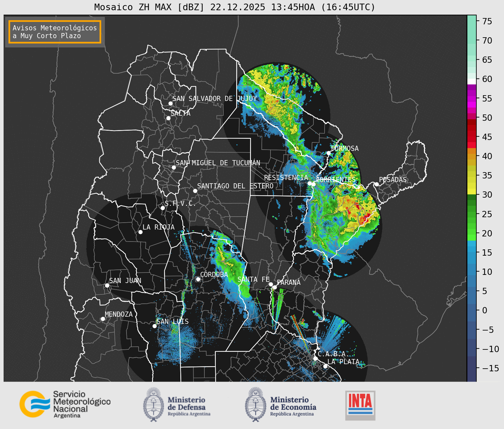Screen dimensions: 504x429
Task: Click the 75 tick label on the color scale
Action: coord(487,21)
